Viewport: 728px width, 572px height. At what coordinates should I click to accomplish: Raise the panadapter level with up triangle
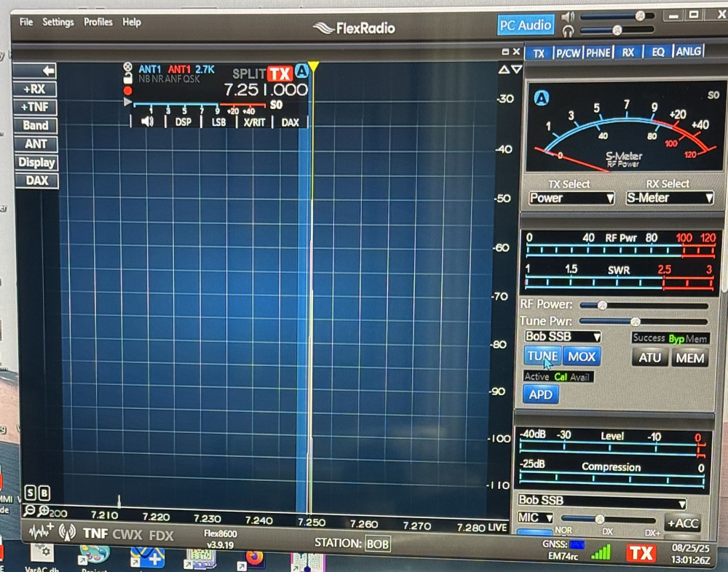coord(503,70)
